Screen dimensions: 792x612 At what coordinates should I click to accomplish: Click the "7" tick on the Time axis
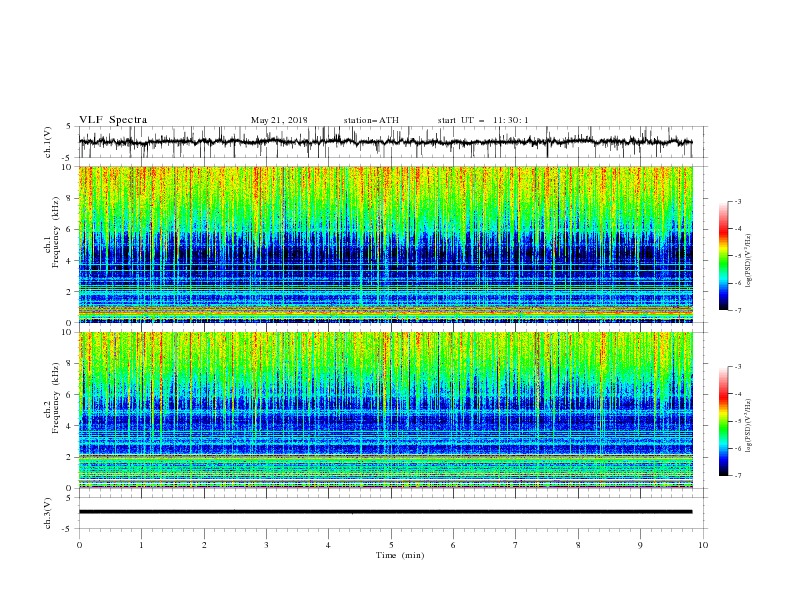tap(516, 545)
